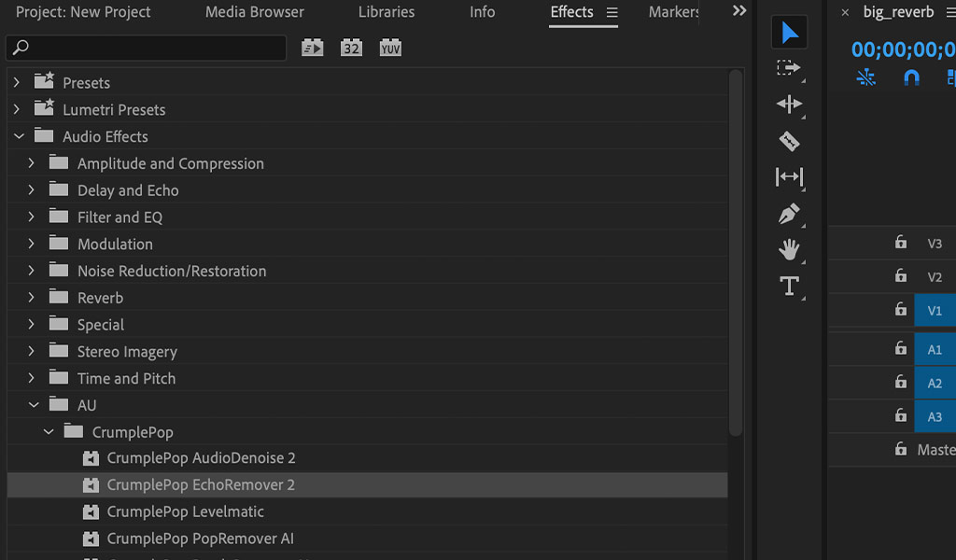
Task: Close the big_reverb sequence tab
Action: tap(845, 12)
